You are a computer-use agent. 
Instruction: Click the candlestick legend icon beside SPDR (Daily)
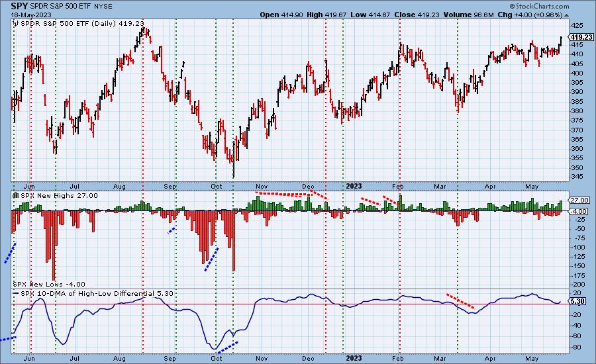coord(16,24)
